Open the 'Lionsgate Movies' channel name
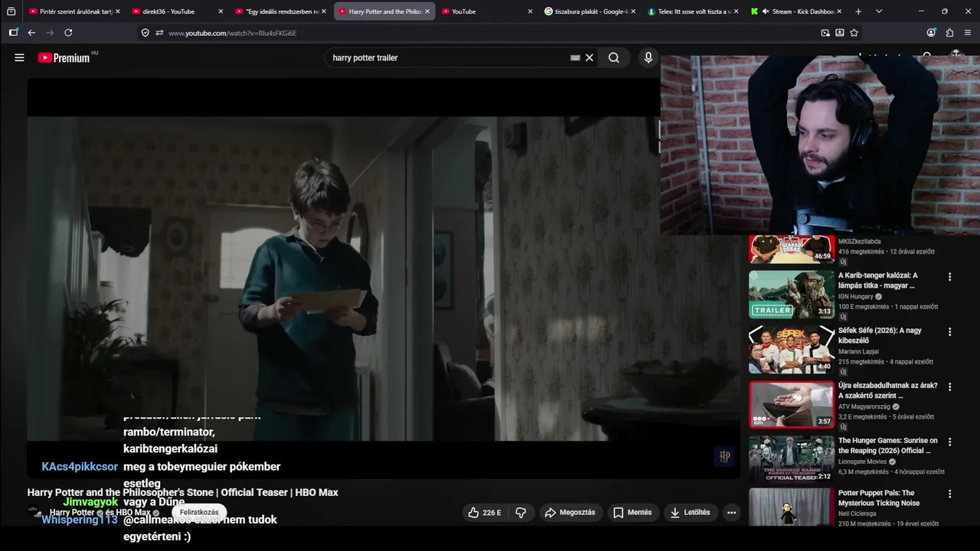 [x=862, y=461]
